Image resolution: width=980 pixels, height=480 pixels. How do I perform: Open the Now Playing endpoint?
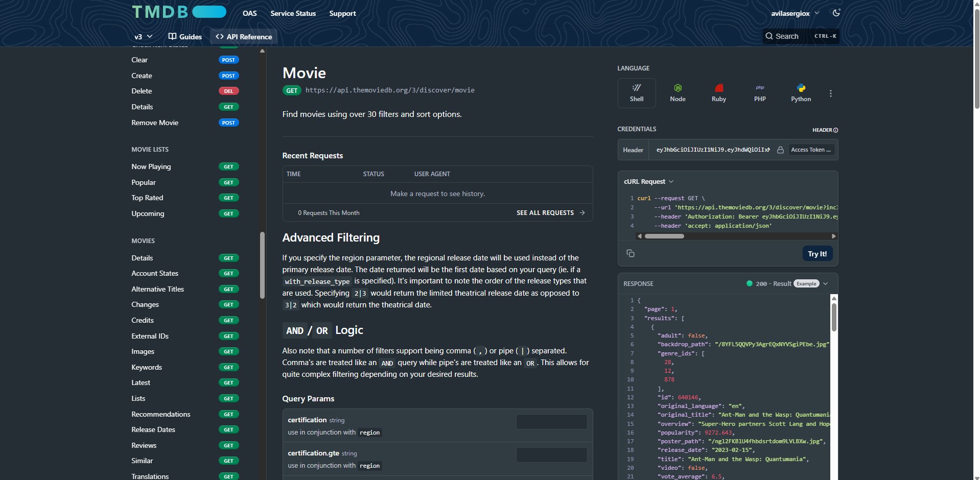185,166
